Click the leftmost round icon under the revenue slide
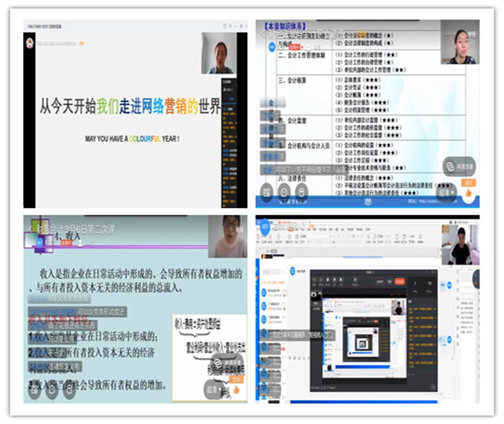The image size is (504, 424). click(x=35, y=391)
